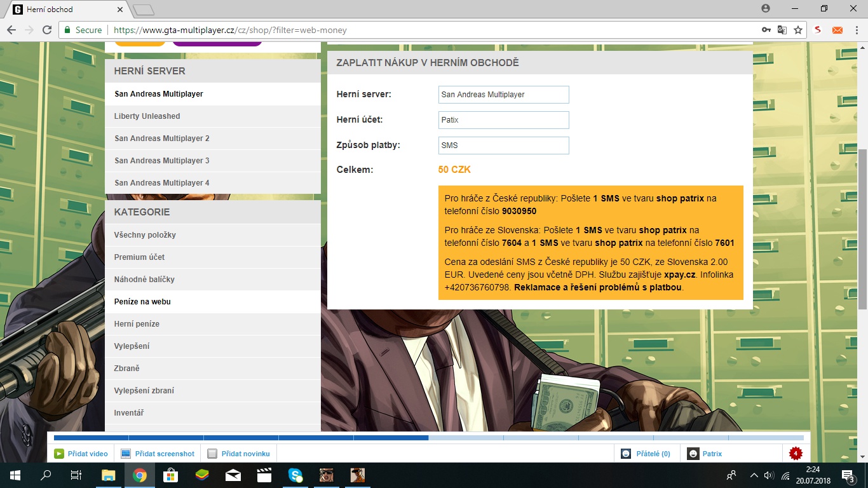
Task: Bookmark this page with the star icon
Action: 798,30
